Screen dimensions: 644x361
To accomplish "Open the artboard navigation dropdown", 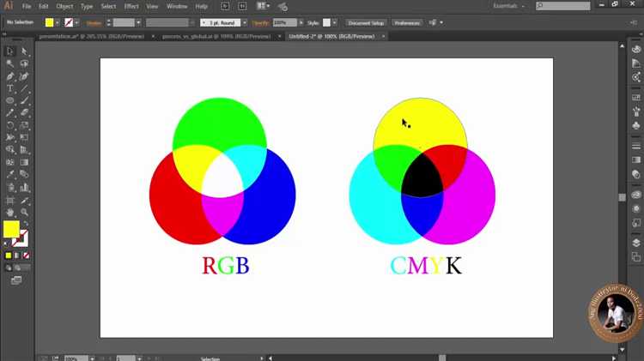I will point(140,358).
